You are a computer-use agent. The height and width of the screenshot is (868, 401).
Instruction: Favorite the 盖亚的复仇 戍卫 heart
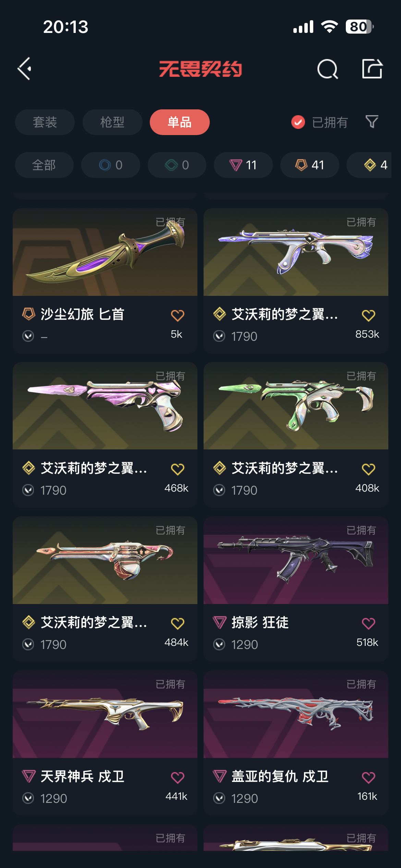(x=368, y=777)
